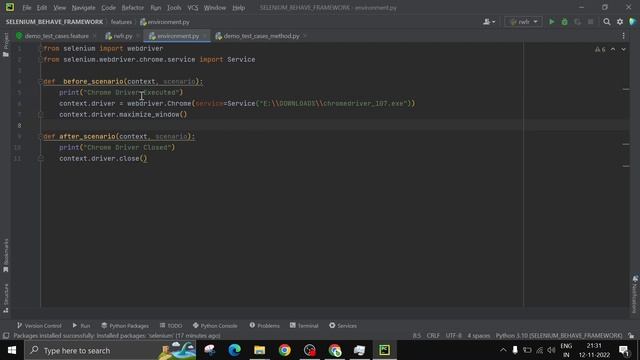Open the Notifications side panel

[x=635, y=295]
